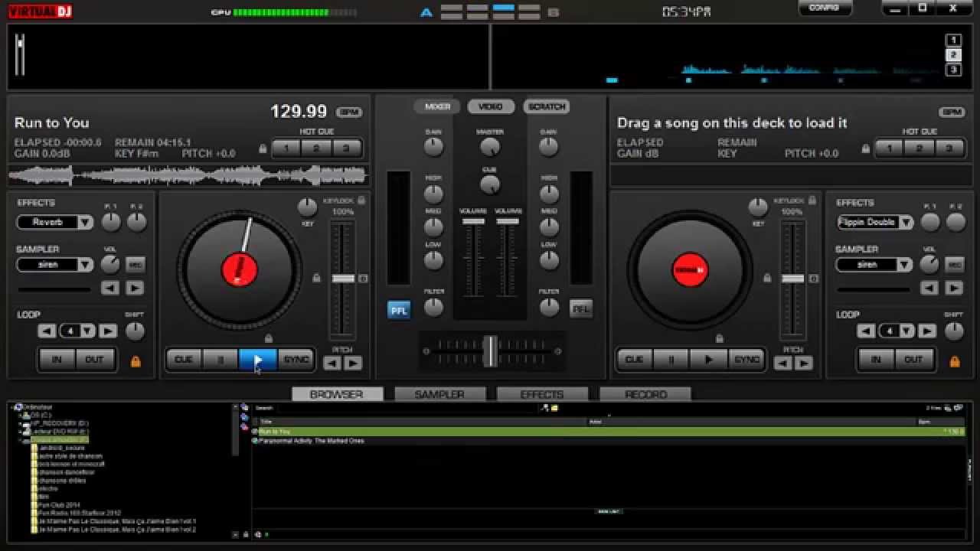This screenshot has height=551, width=980.
Task: Select next sample on left deck
Action: click(135, 289)
